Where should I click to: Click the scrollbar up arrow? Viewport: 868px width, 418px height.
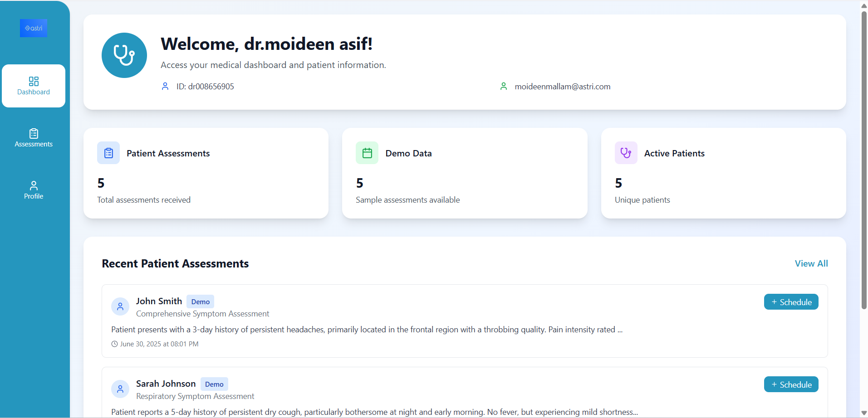pos(864,5)
